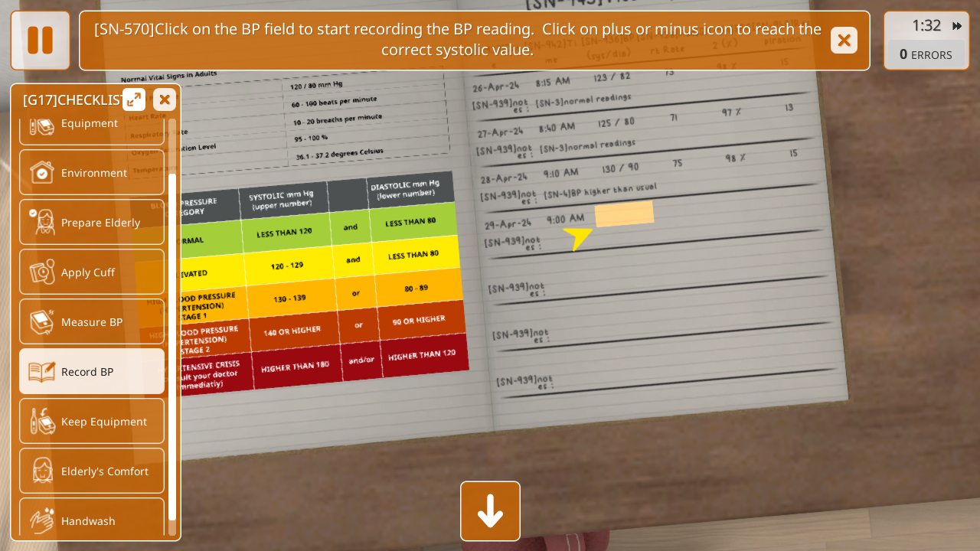Screen dimensions: 980x551
Task: Click the errors counter
Action: [x=926, y=55]
